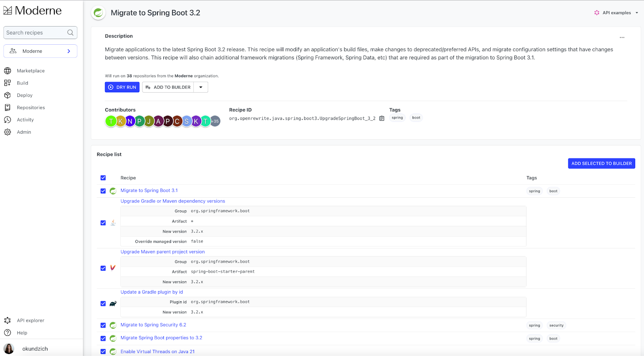Open Enable Virtual Threads on Java 21 link
Image resolution: width=644 pixels, height=356 pixels.
point(157,352)
